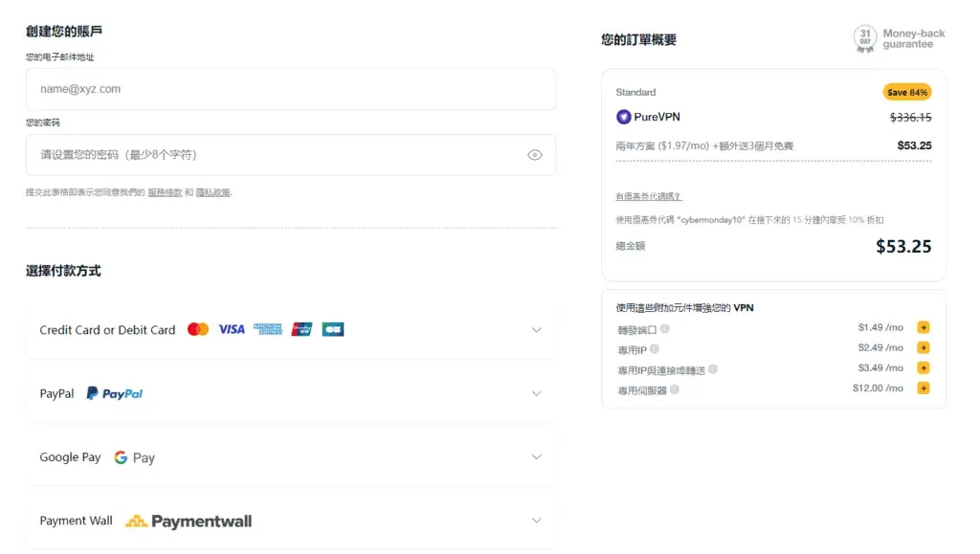Toggle password visibility eye icon
The height and width of the screenshot is (554, 980).
coord(534,155)
